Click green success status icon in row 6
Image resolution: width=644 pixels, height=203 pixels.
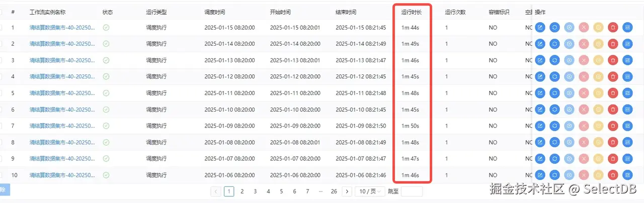pyautogui.click(x=106, y=110)
